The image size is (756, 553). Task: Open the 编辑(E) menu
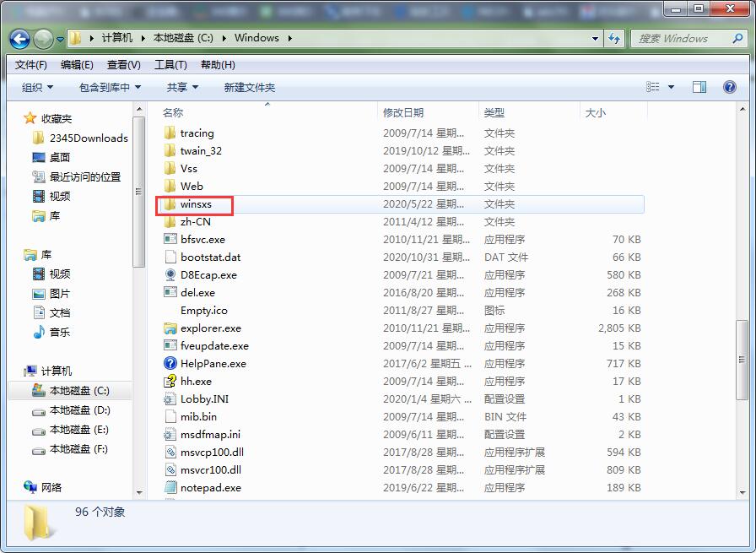(x=77, y=65)
